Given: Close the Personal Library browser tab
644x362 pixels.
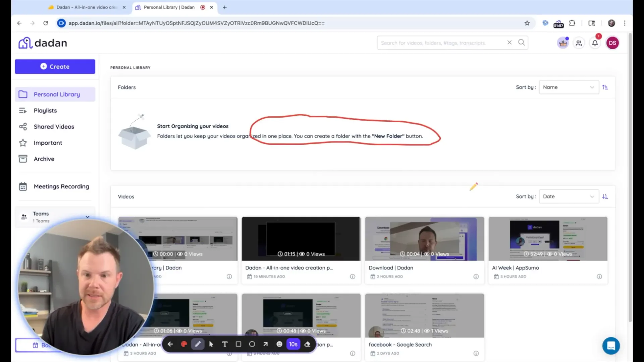Looking at the screenshot, I should (x=212, y=7).
